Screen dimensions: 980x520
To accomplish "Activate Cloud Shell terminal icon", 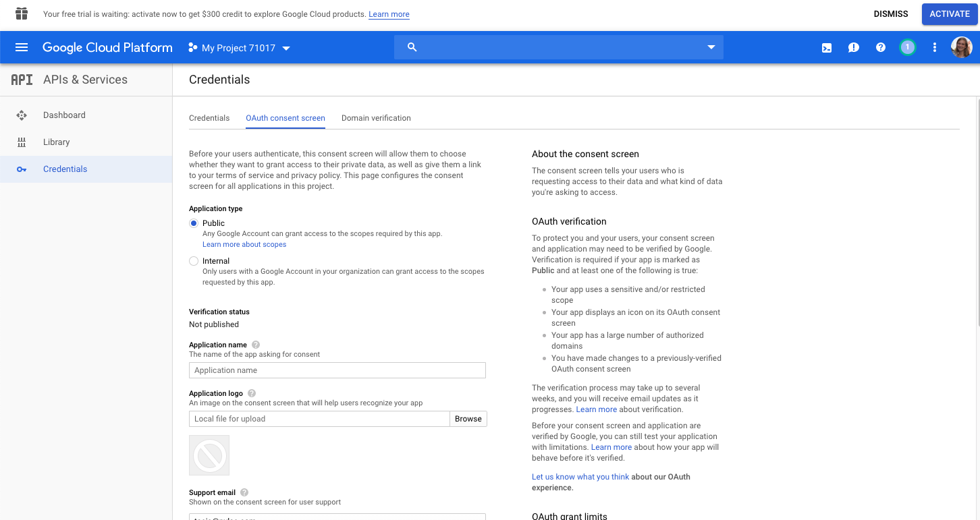I will (x=826, y=48).
